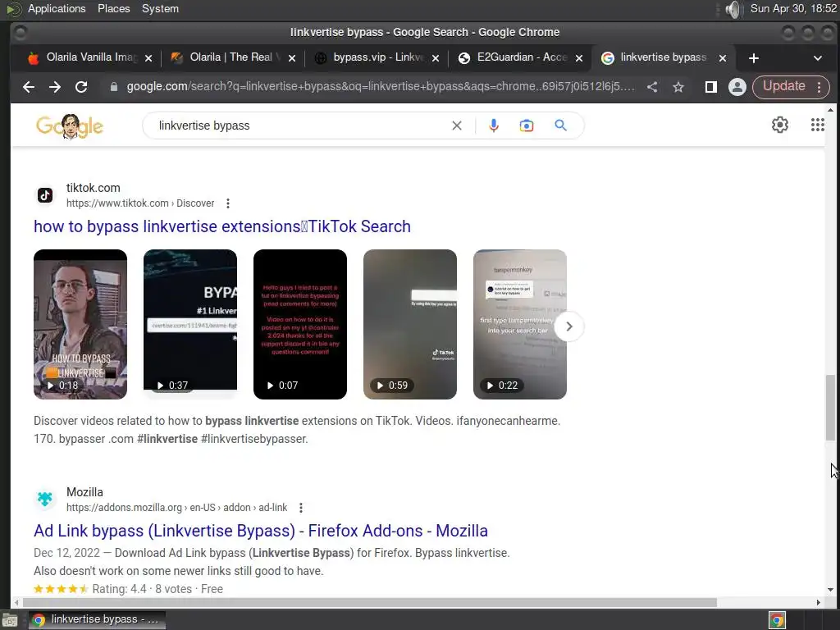Click the show desktop icon in taskbar
The image size is (840, 630).
pos(10,620)
